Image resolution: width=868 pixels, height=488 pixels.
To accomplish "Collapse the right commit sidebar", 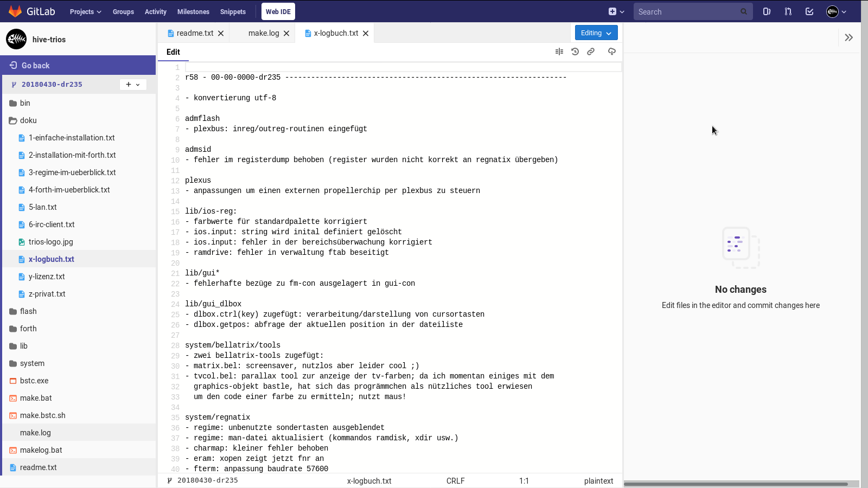I will [848, 37].
